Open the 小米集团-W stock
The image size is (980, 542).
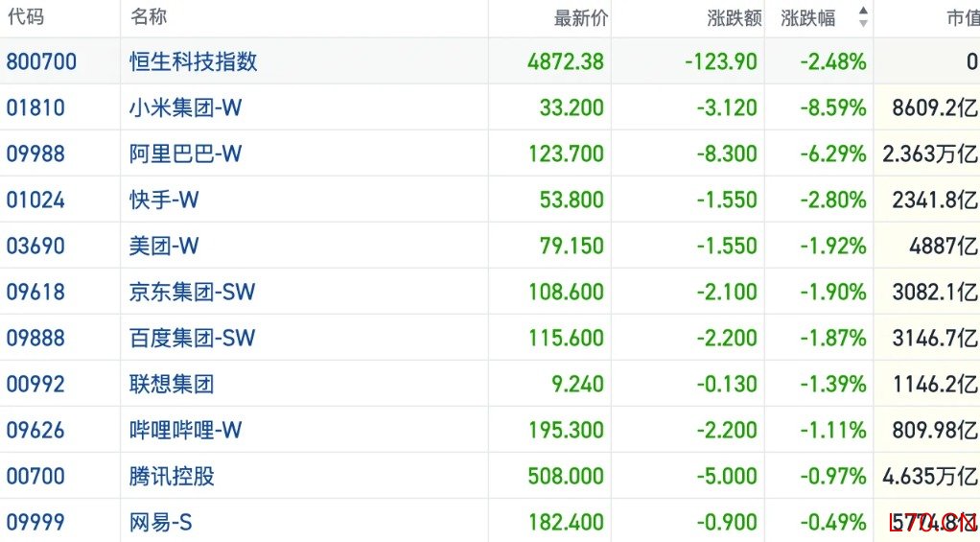click(x=186, y=107)
